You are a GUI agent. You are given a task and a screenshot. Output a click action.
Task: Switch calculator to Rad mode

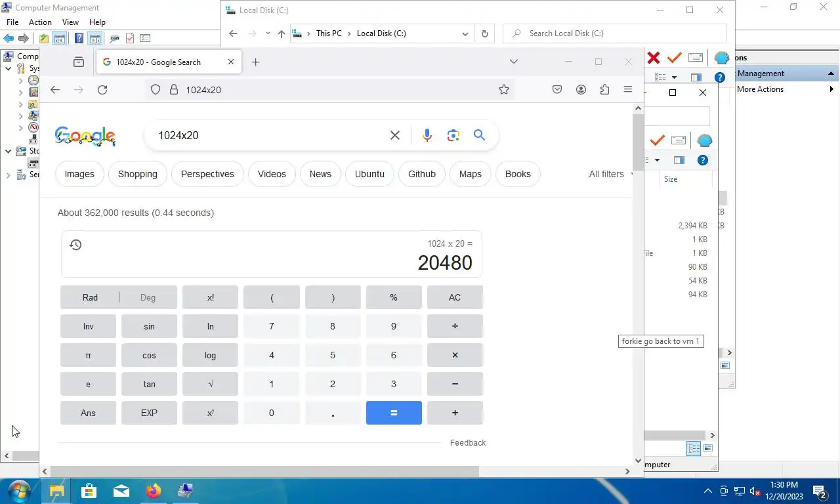(x=90, y=297)
